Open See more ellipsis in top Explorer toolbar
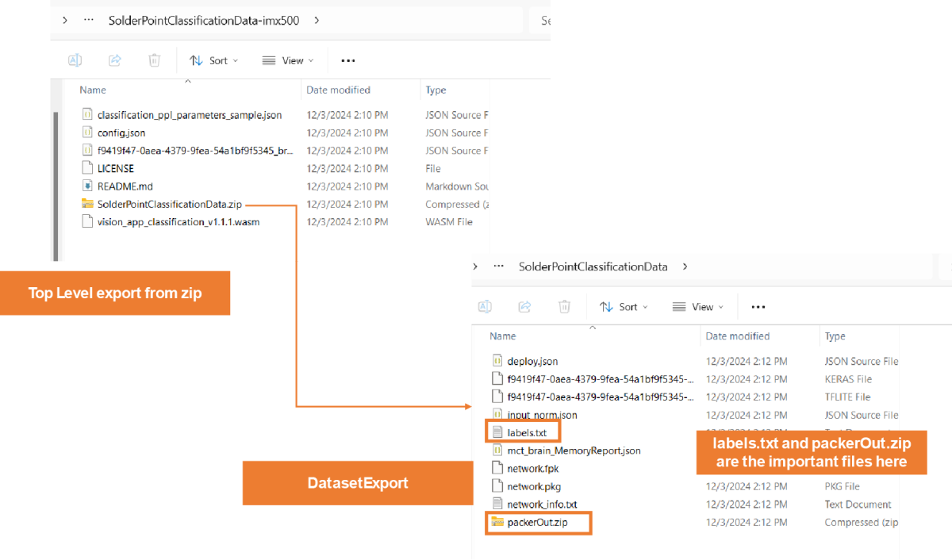The height and width of the screenshot is (560, 952). pyautogui.click(x=347, y=60)
